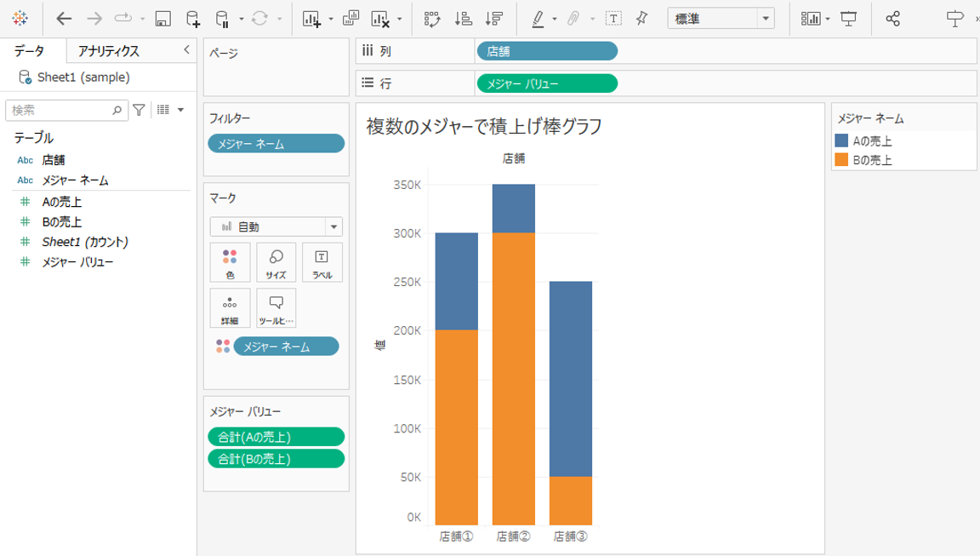Click the 検索 search field

[x=66, y=110]
